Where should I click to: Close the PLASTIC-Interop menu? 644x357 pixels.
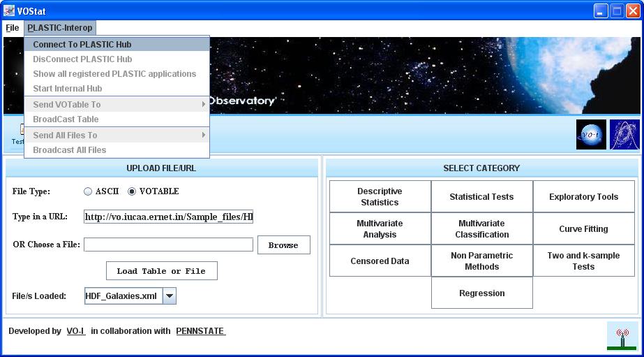pos(60,28)
